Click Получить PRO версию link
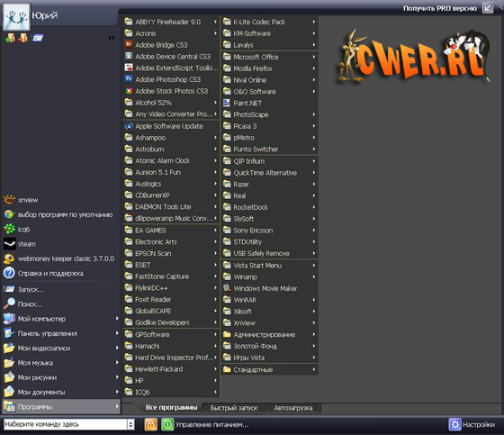This screenshot has width=504, height=435. pyautogui.click(x=440, y=8)
